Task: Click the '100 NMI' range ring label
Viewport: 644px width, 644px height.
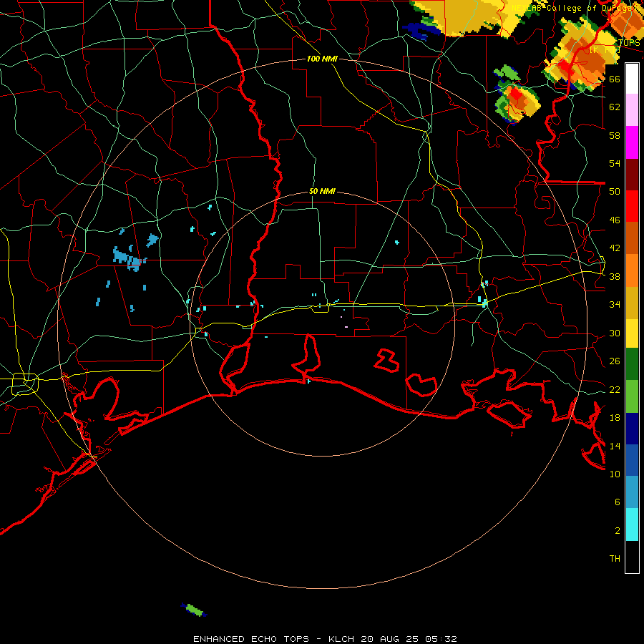Action: pos(322,59)
